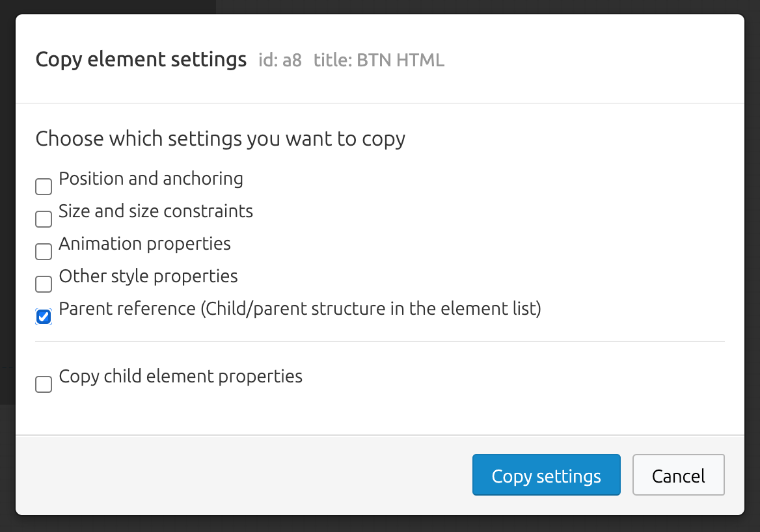Tick the Copy child element properties checkbox

(x=44, y=384)
